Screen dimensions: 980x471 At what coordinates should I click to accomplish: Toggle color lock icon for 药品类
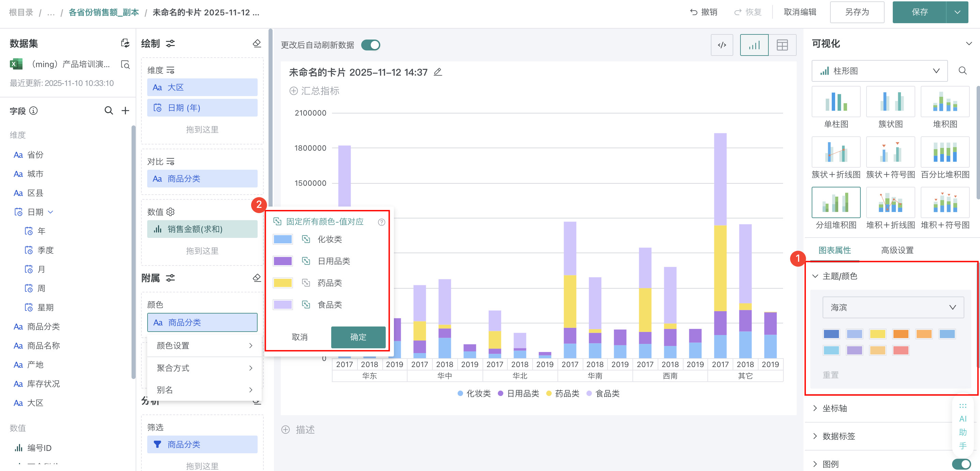click(x=306, y=283)
